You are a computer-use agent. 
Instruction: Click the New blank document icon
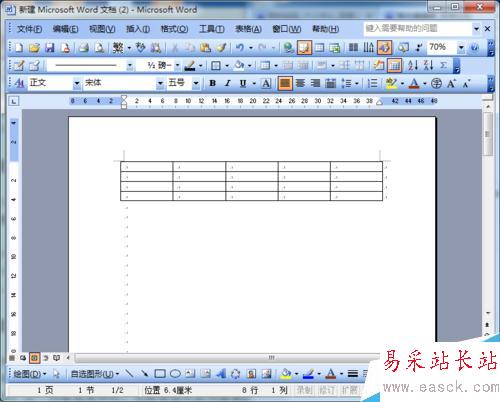point(19,48)
